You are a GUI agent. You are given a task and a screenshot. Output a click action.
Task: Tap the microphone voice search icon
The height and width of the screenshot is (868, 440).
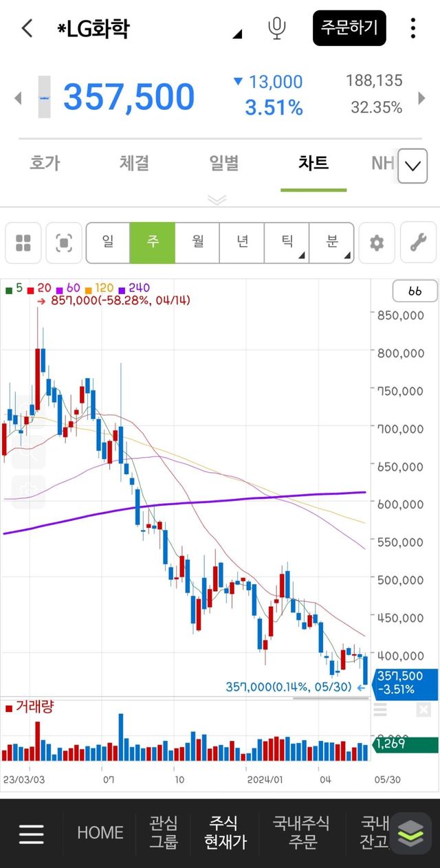click(276, 28)
